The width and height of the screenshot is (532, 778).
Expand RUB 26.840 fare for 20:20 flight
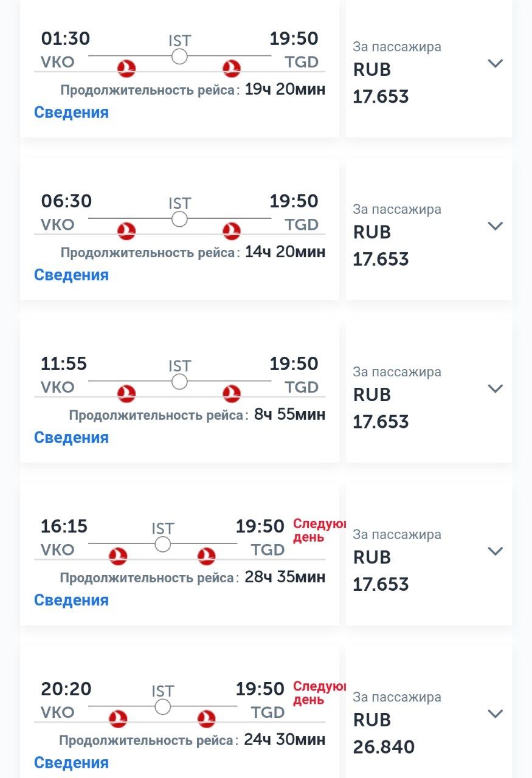(496, 714)
